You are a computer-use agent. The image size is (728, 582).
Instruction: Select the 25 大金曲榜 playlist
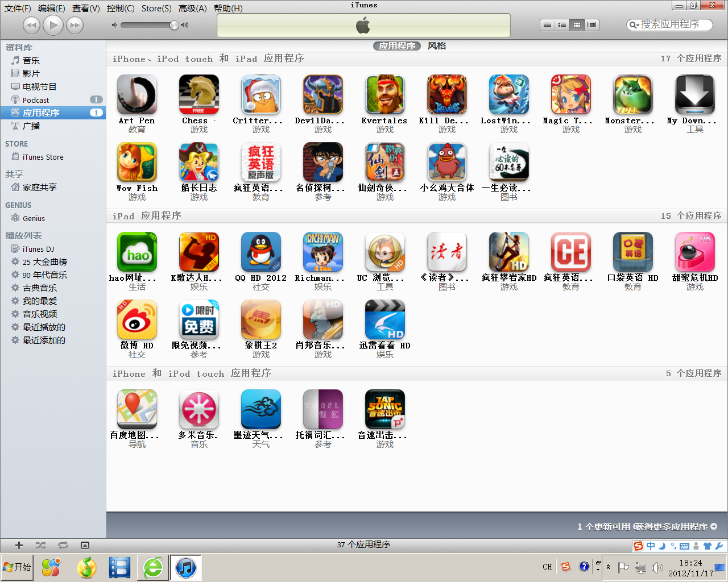pyautogui.click(x=44, y=262)
